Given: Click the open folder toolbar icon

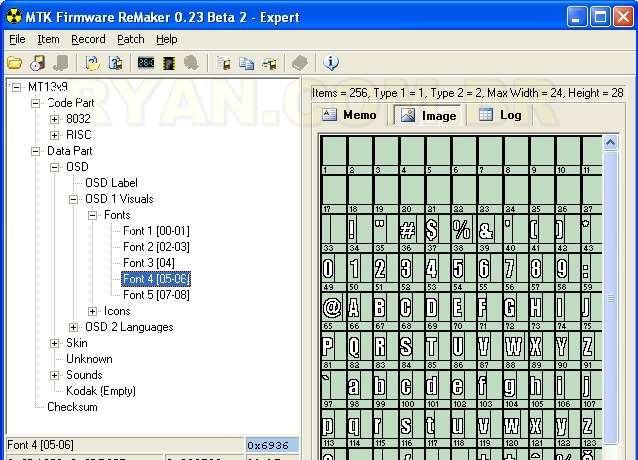Looking at the screenshot, I should 14,63.
